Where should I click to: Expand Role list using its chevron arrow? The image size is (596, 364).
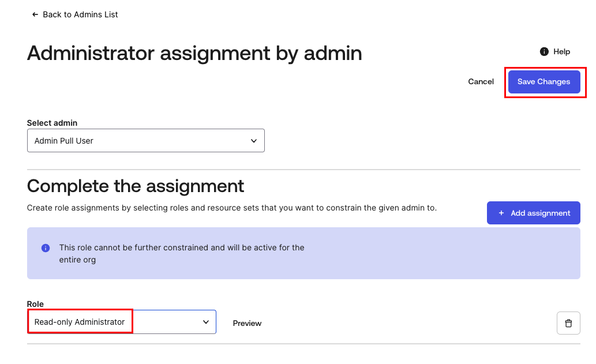point(205,322)
